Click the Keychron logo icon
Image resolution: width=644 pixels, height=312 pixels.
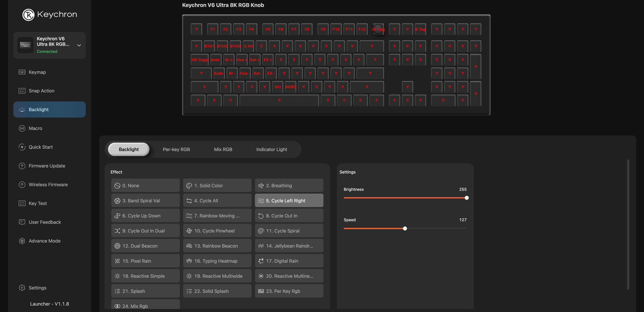(28, 14)
